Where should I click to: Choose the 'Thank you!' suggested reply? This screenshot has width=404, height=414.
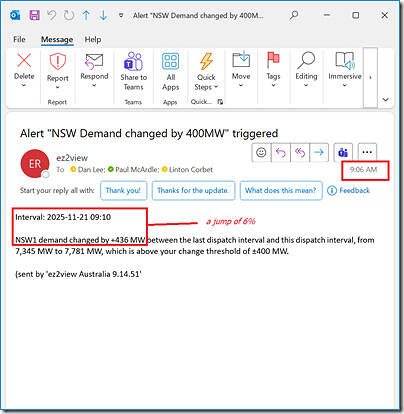(123, 191)
